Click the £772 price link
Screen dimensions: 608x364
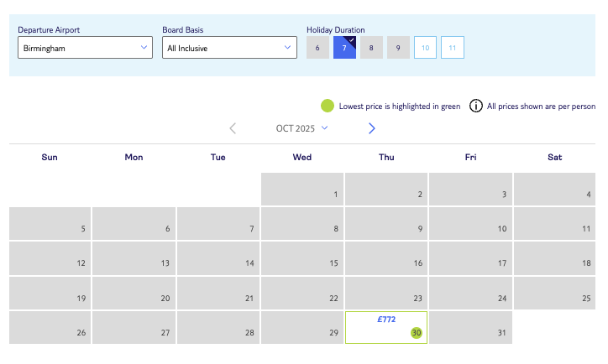pyautogui.click(x=386, y=319)
